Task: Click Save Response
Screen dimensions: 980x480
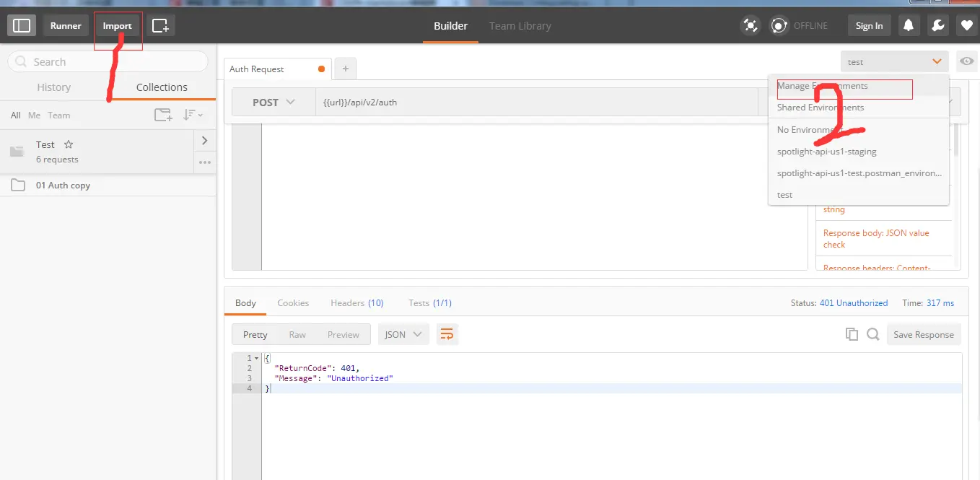Action: click(x=924, y=334)
